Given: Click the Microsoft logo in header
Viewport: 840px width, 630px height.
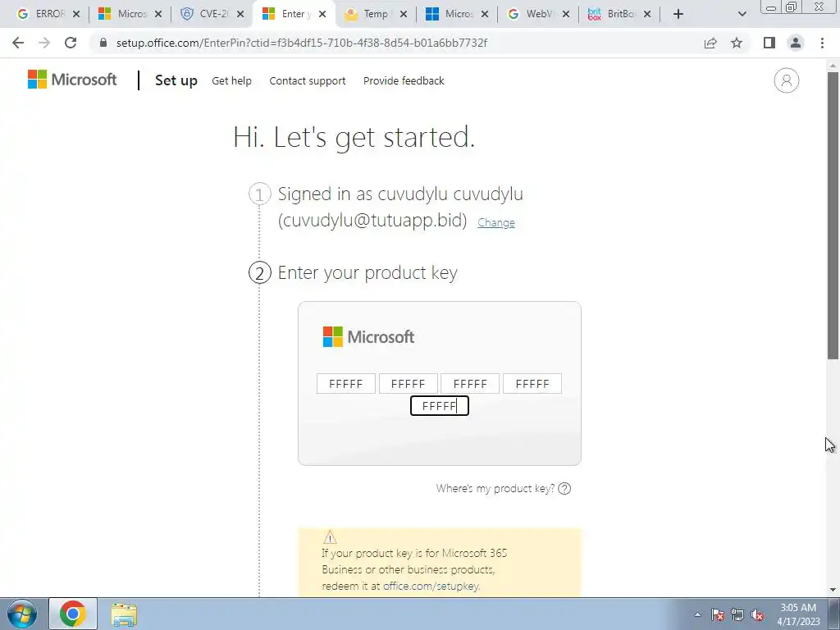Looking at the screenshot, I should [72, 80].
